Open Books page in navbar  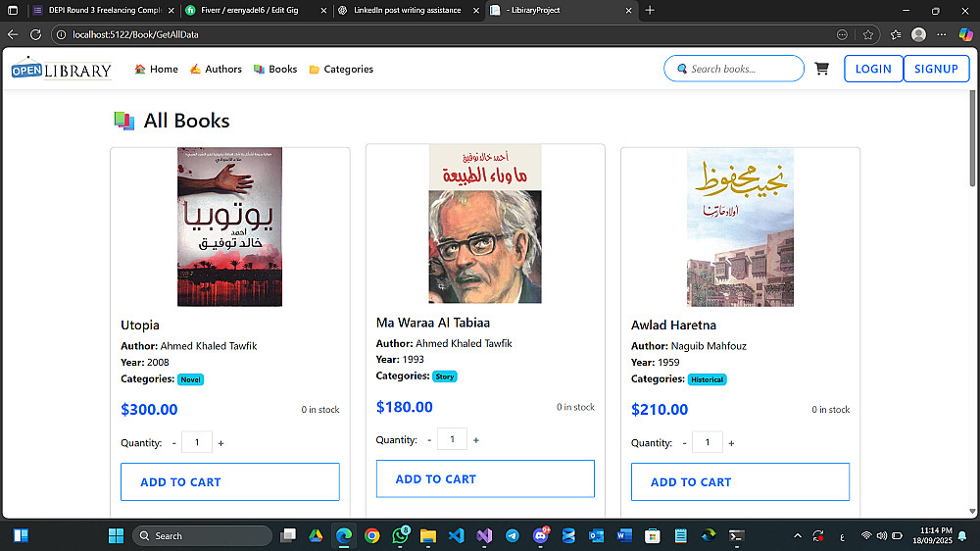click(275, 69)
